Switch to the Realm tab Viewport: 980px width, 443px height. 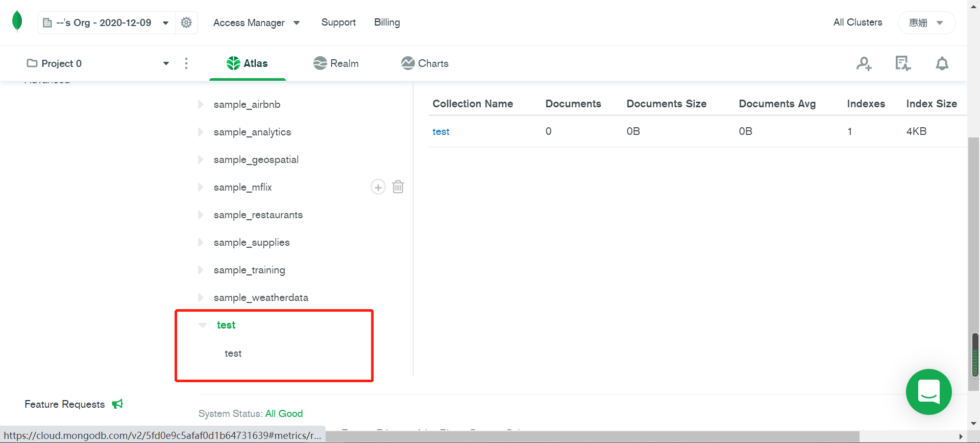point(336,63)
